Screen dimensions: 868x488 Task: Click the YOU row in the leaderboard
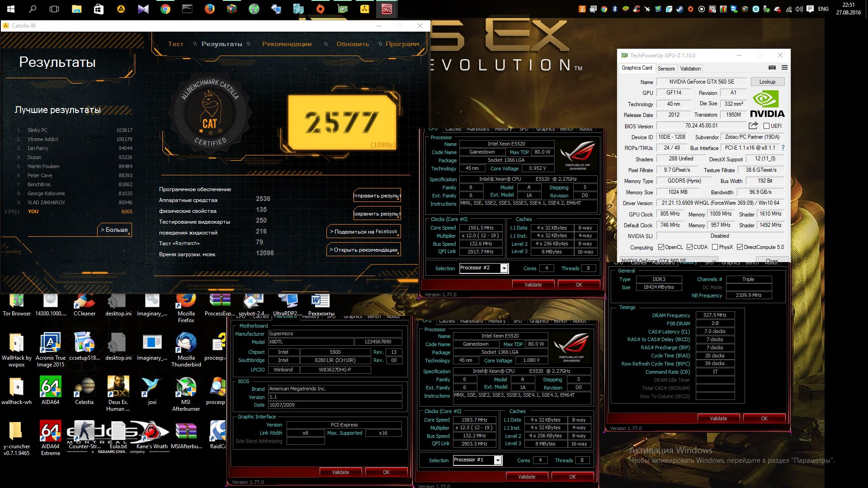point(69,211)
